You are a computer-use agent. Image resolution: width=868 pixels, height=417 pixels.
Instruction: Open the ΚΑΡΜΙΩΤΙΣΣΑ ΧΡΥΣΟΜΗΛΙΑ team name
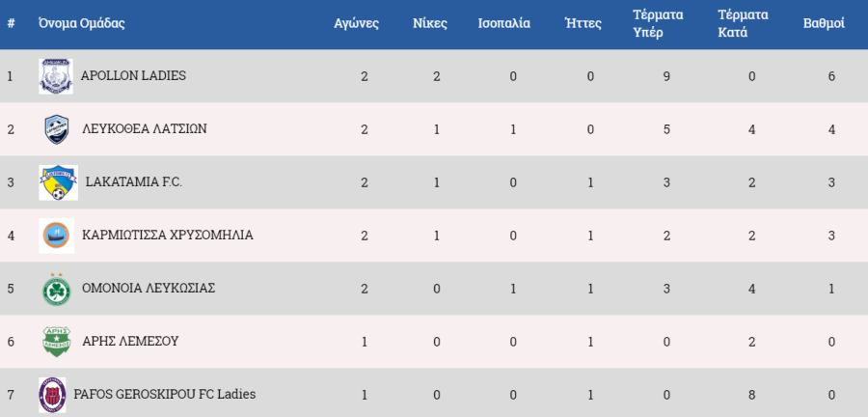(x=168, y=236)
